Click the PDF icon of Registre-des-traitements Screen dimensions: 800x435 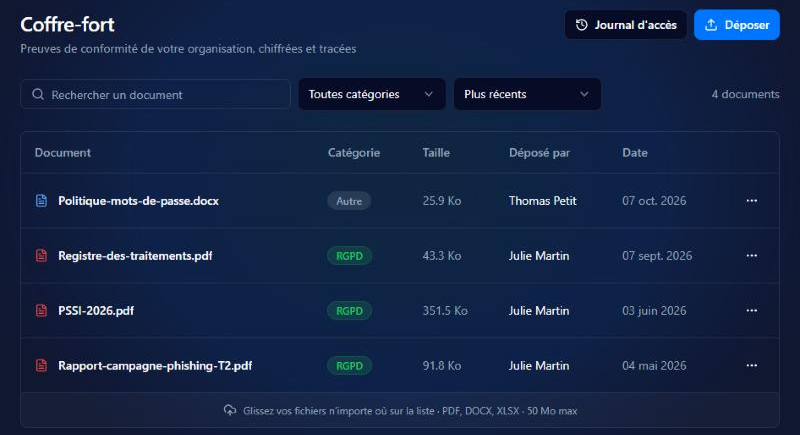41,255
